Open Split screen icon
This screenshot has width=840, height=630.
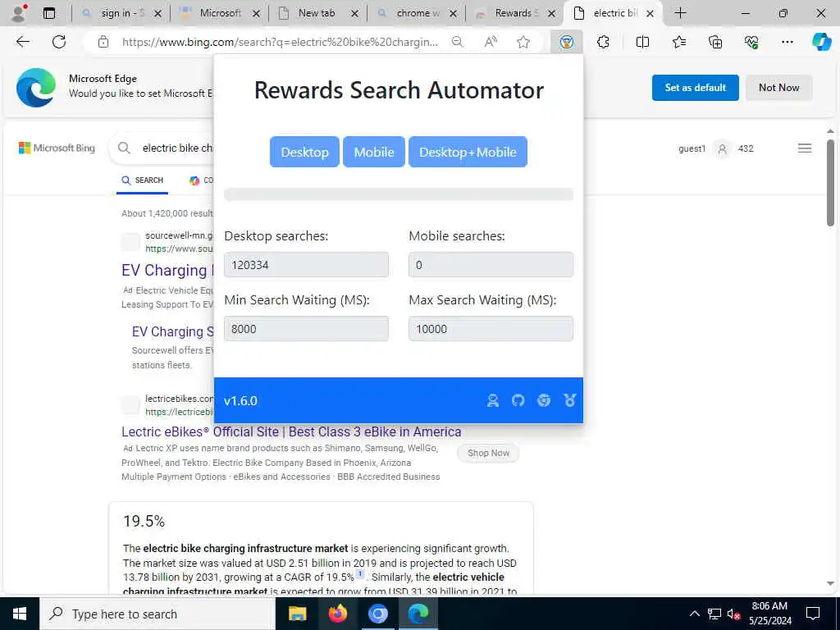pos(642,42)
